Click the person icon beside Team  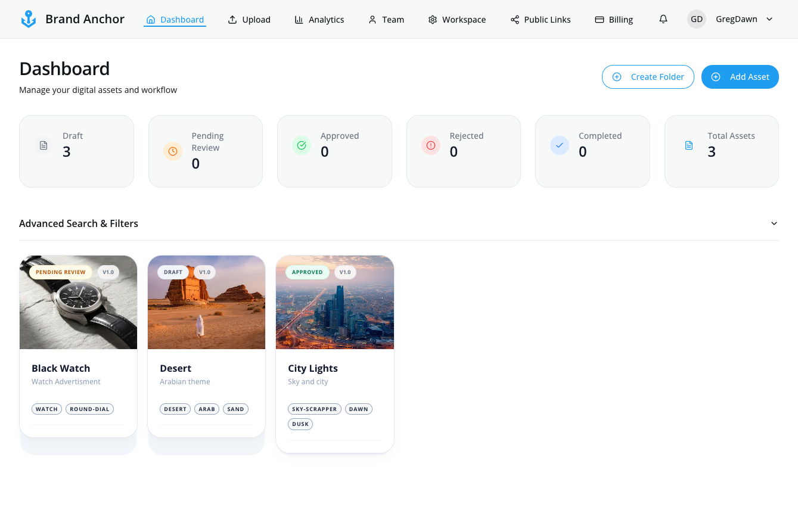372,20
